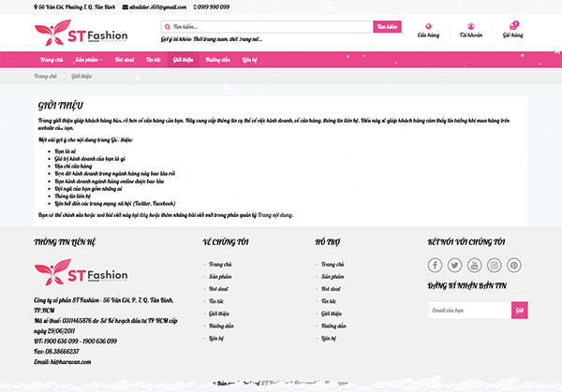Click the Giỏ hàng label in header

click(513, 35)
